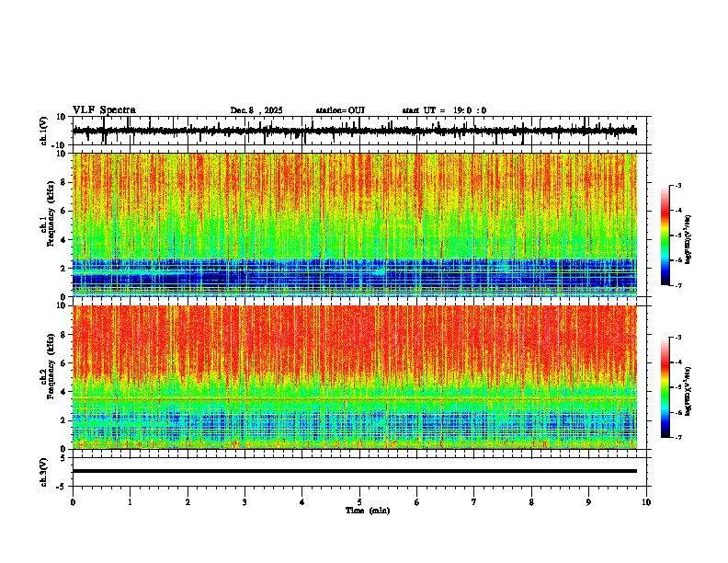Click the "-3" label on ch.2 color scale
728x563 pixels.
pos(678,338)
